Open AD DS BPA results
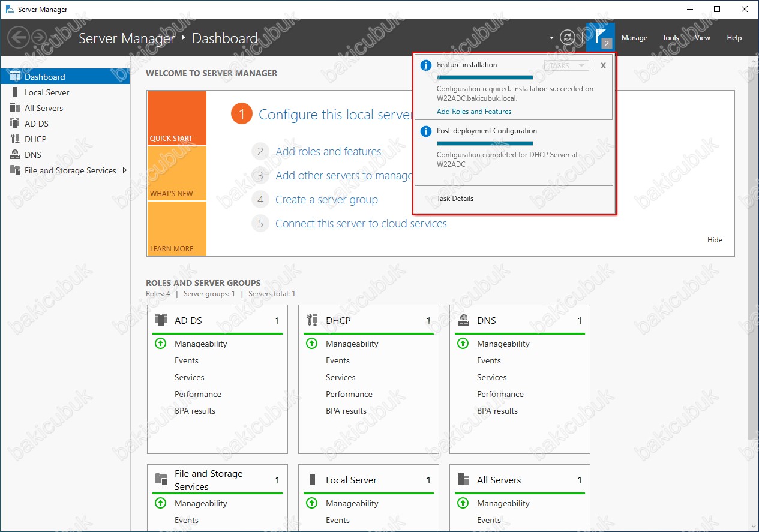 (x=195, y=411)
